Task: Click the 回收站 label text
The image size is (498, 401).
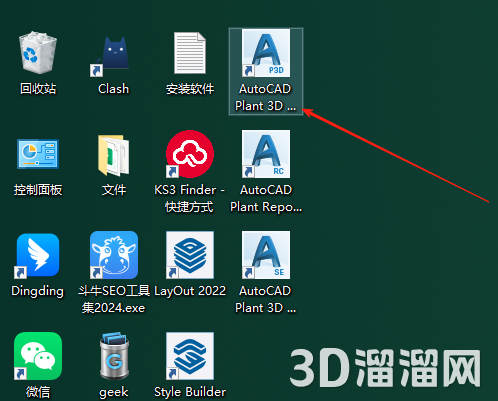Action: (38, 89)
